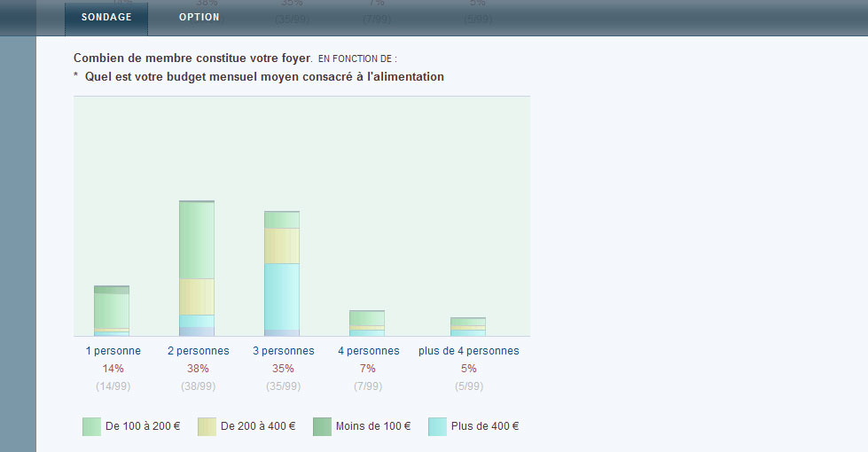Switch to the SONDAGE tab
Viewport: 868px width, 452px height.
[106, 17]
